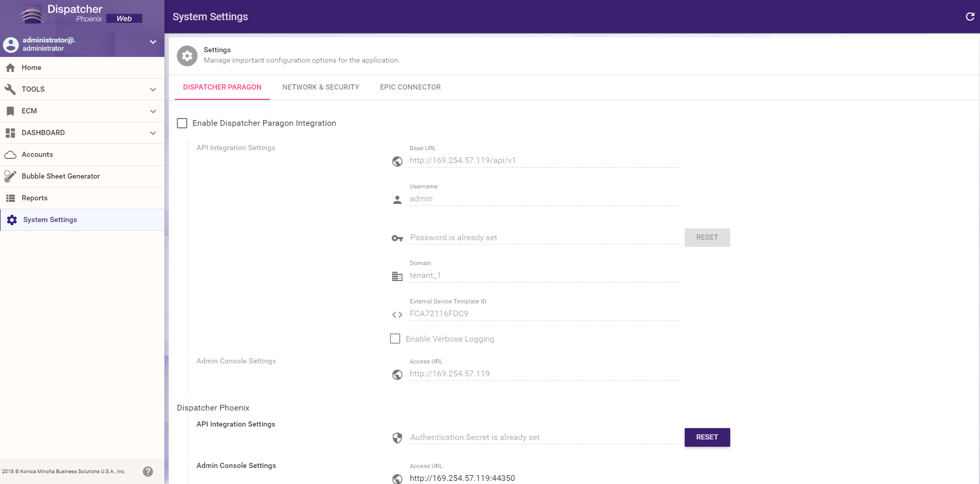
Task: Click the Home house icon
Action: pos(10,68)
